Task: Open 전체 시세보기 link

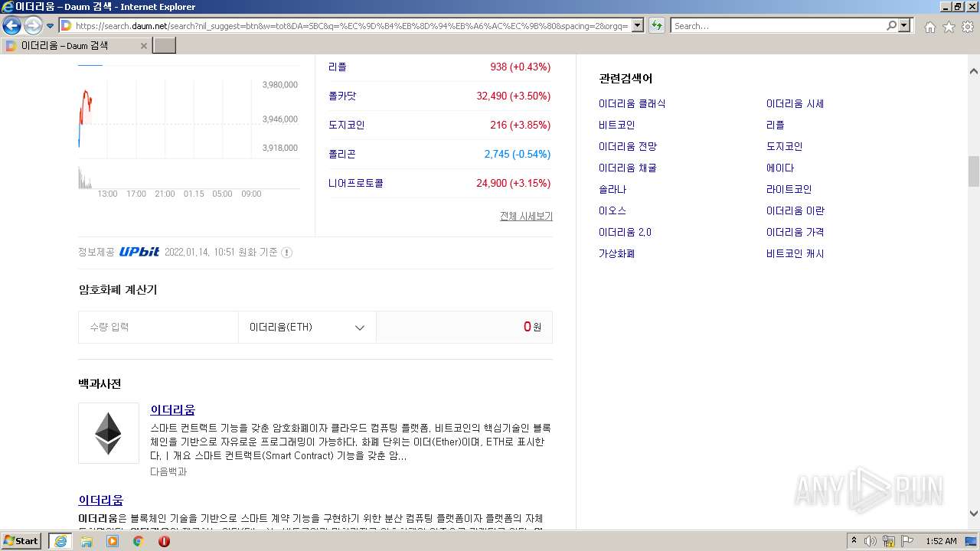Action: pyautogui.click(x=526, y=216)
